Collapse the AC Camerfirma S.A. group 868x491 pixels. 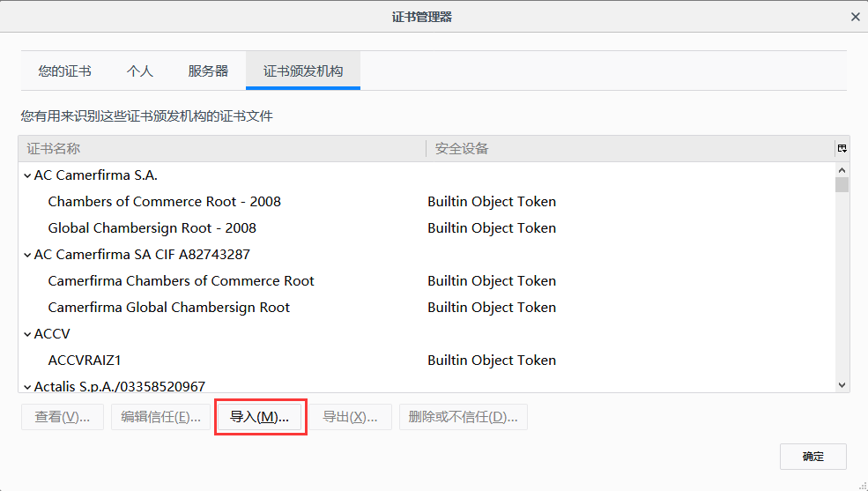[27, 175]
